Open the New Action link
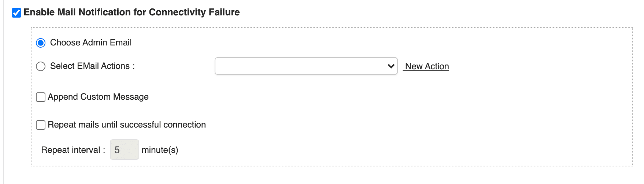Screen dimensions: 644x184 click(x=426, y=66)
